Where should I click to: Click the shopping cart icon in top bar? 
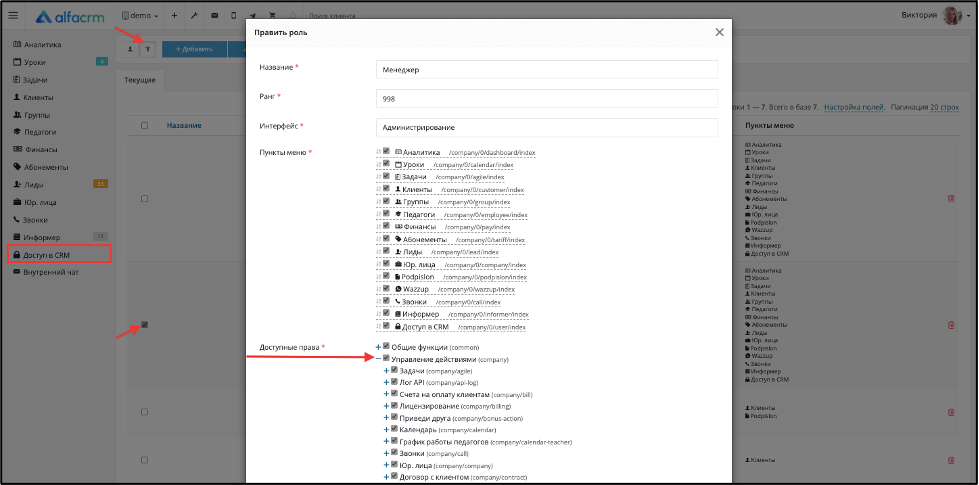click(x=272, y=16)
